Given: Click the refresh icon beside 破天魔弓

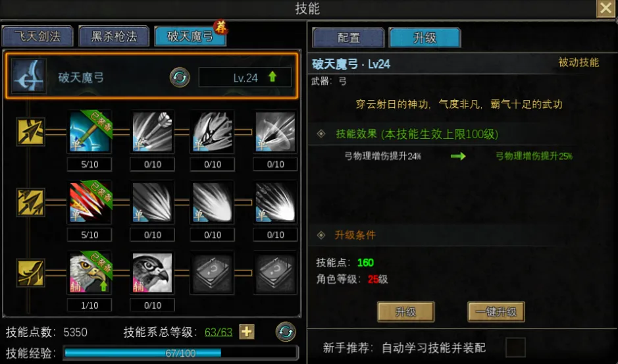Looking at the screenshot, I should 180,77.
